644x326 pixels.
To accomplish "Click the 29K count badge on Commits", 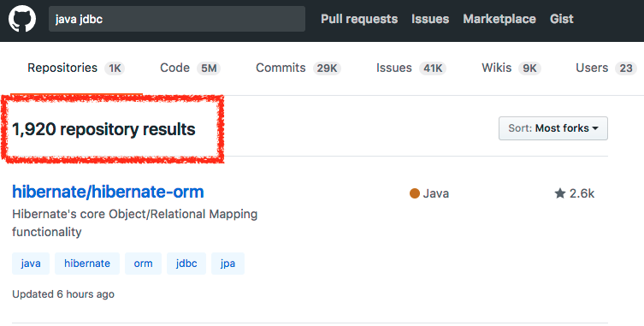I will click(327, 68).
